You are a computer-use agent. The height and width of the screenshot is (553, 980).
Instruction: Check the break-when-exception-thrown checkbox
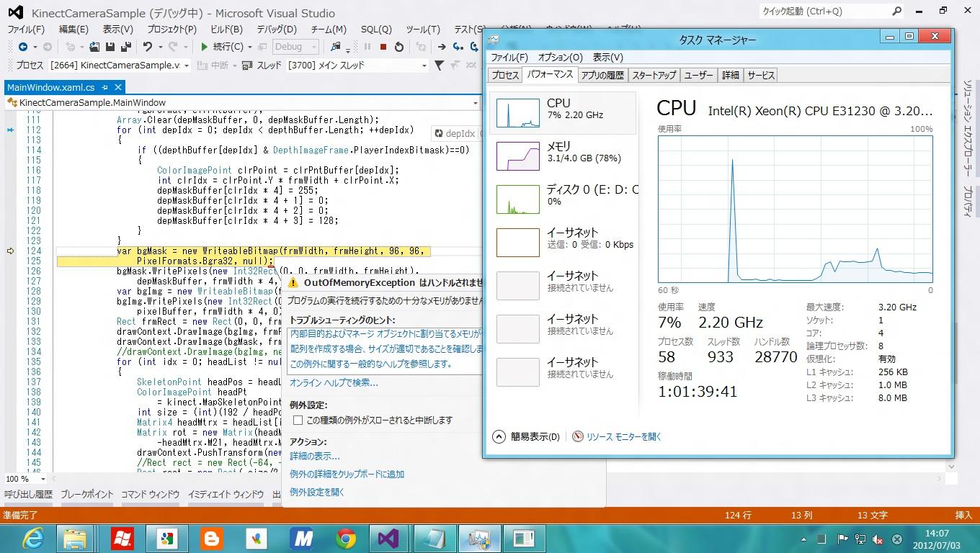pos(298,421)
